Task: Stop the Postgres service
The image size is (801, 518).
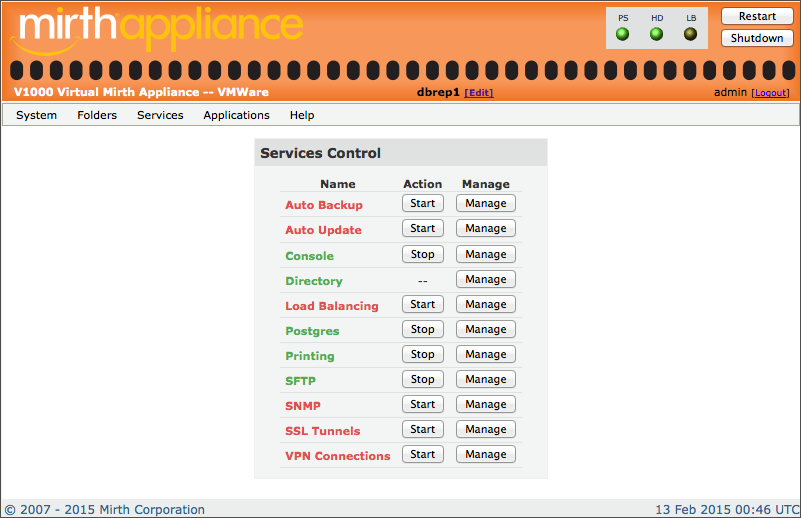Action: point(422,329)
